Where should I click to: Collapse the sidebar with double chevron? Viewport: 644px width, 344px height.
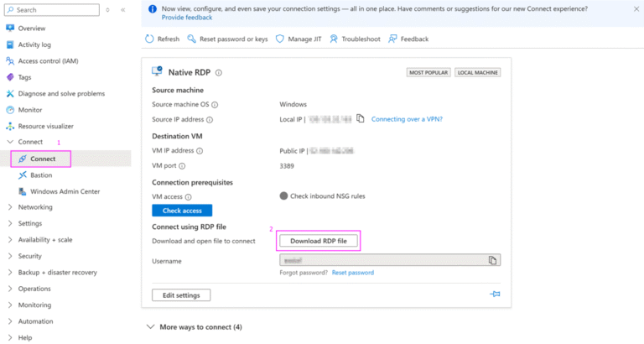pyautogui.click(x=122, y=10)
